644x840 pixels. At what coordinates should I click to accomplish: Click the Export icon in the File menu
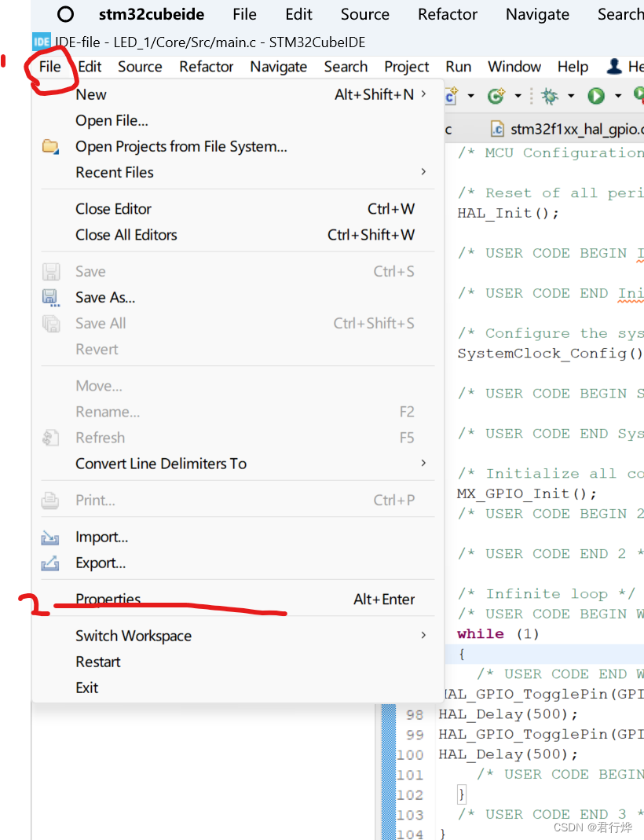[50, 563]
